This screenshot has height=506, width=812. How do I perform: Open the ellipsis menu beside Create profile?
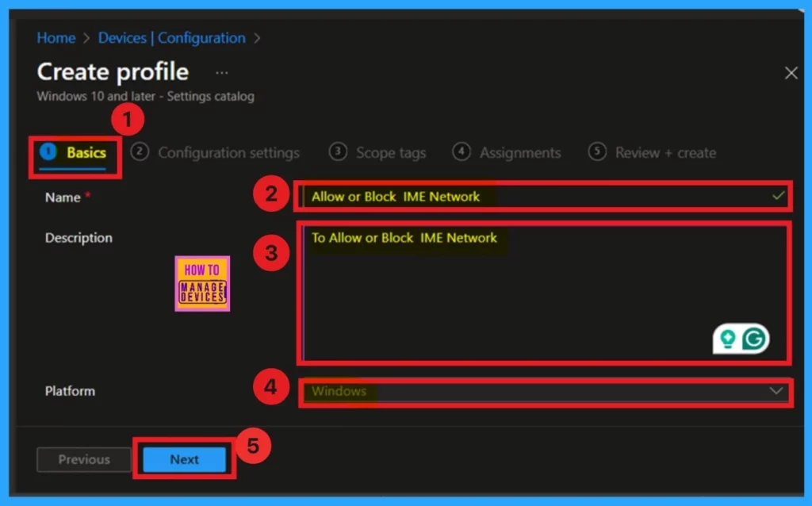(222, 72)
